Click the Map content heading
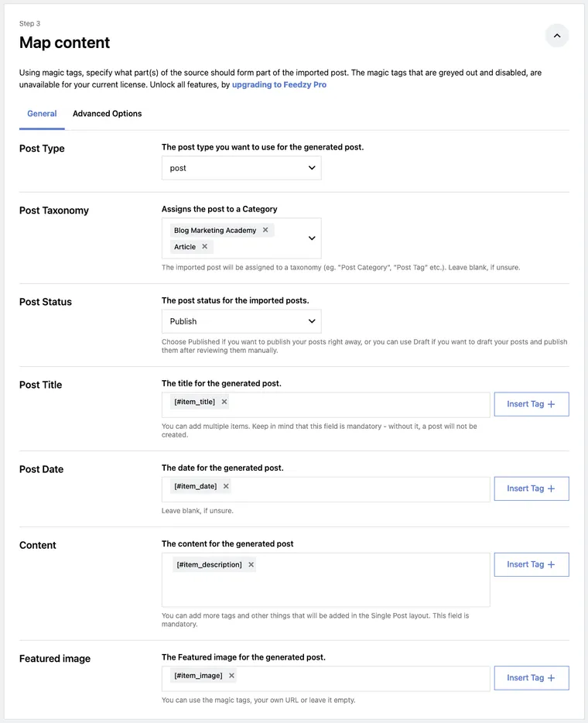Viewport: 588px width, 723px height. point(64,43)
